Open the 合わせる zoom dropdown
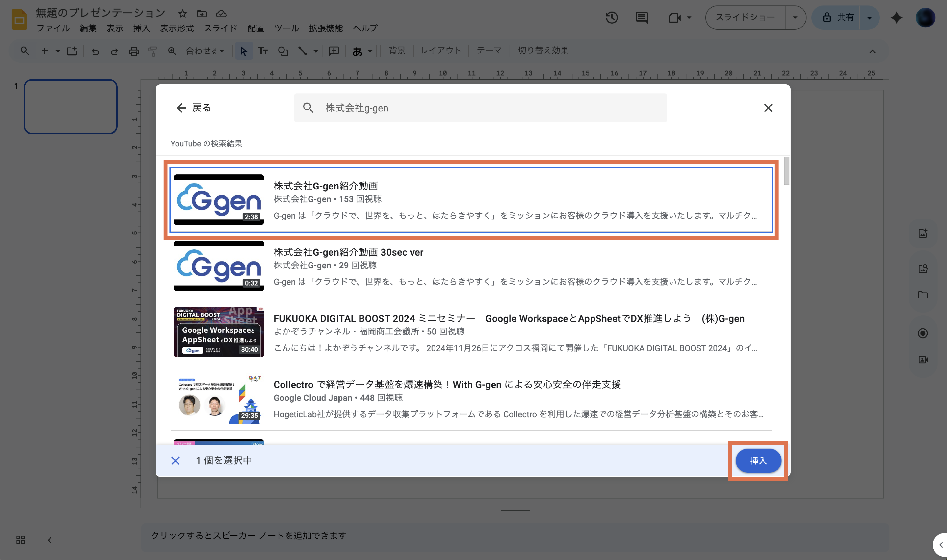The height and width of the screenshot is (560, 947). tap(205, 51)
